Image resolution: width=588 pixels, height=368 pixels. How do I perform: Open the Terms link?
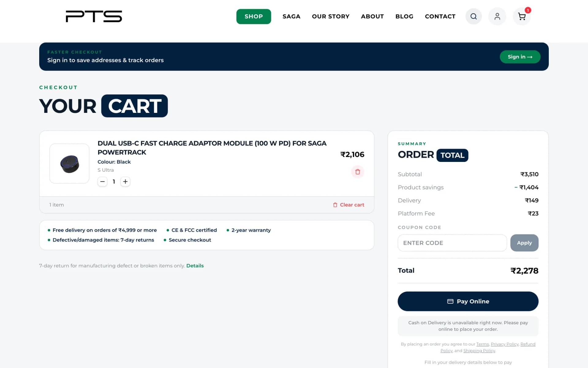tap(482, 344)
